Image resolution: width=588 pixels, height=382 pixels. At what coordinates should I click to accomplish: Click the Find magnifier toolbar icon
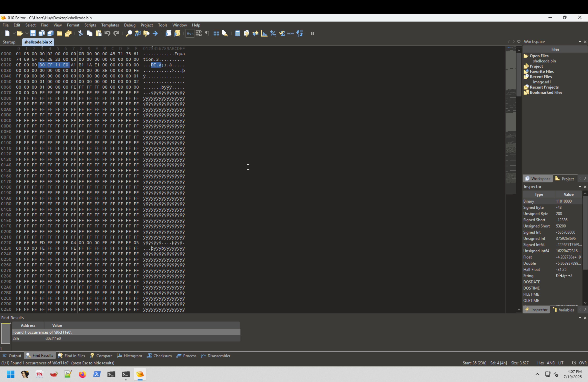pyautogui.click(x=129, y=33)
